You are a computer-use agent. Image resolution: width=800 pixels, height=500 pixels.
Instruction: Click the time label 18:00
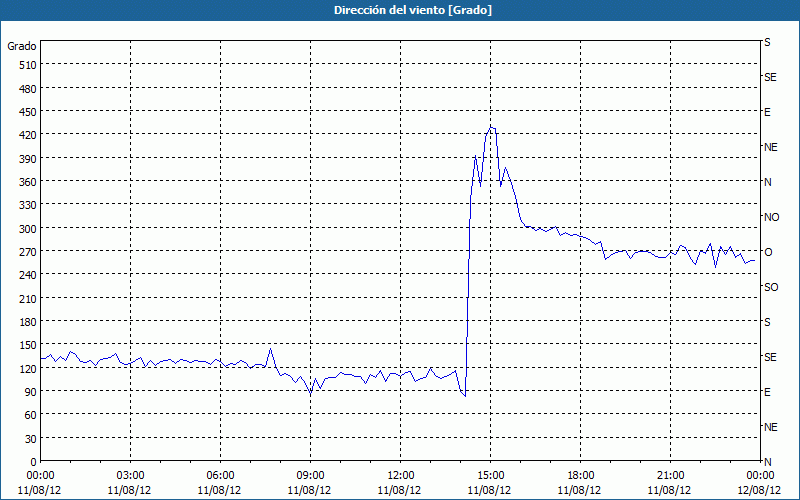(581, 476)
